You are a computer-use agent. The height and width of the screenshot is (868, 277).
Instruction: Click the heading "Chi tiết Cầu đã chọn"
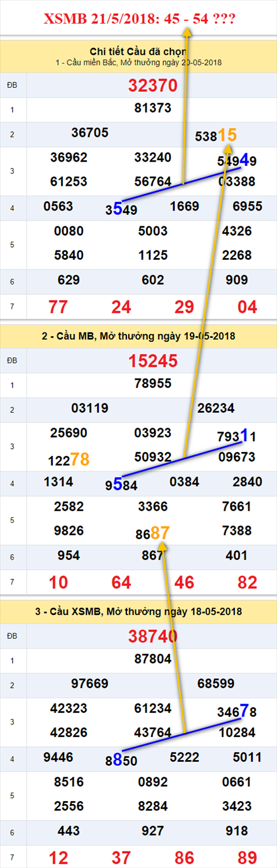(139, 51)
